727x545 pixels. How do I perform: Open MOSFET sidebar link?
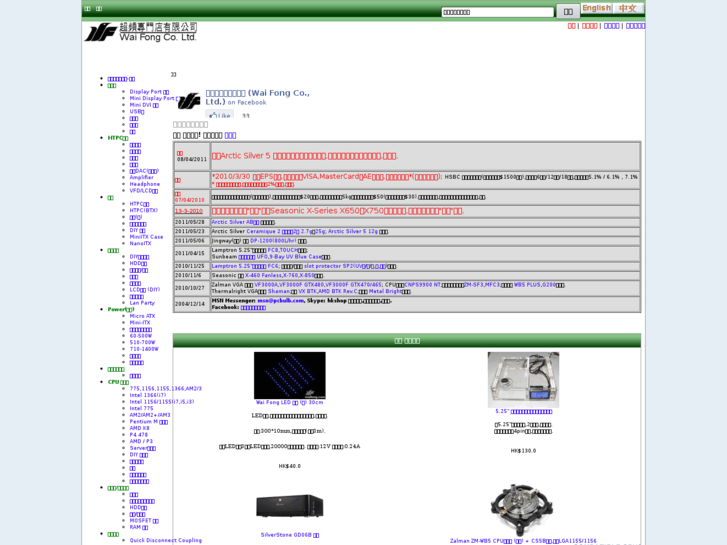coord(144,520)
